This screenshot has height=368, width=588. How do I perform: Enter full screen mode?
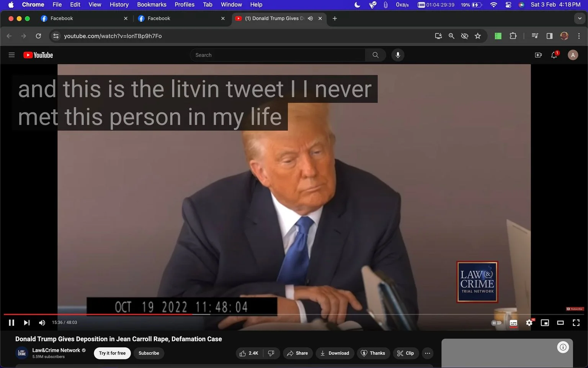(576, 323)
